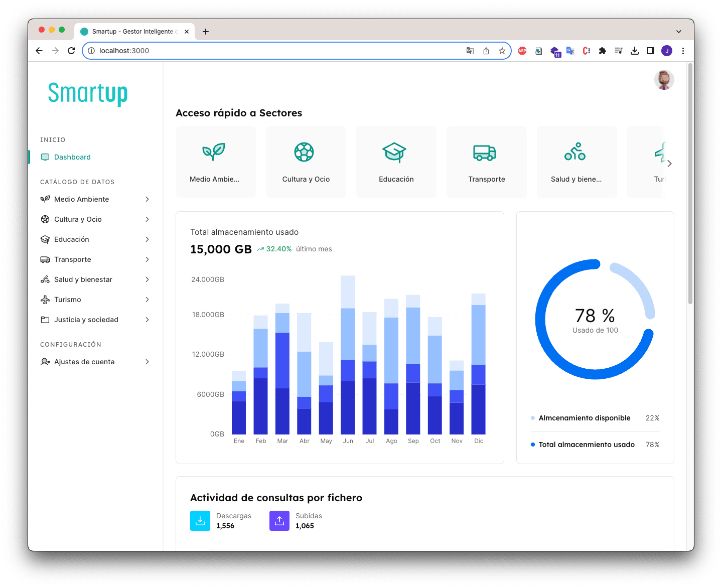Open the Transporte truck sector card
Viewport: 722px width, 588px height.
pyautogui.click(x=486, y=162)
